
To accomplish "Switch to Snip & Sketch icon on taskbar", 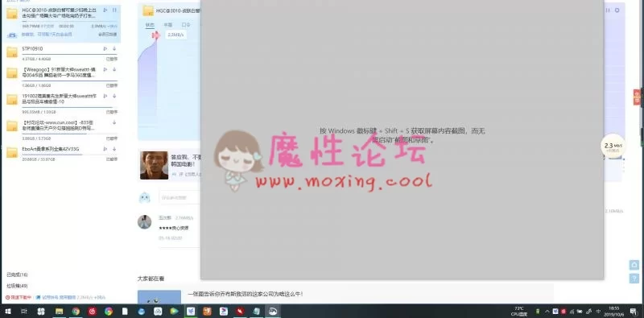I will click(272, 312).
